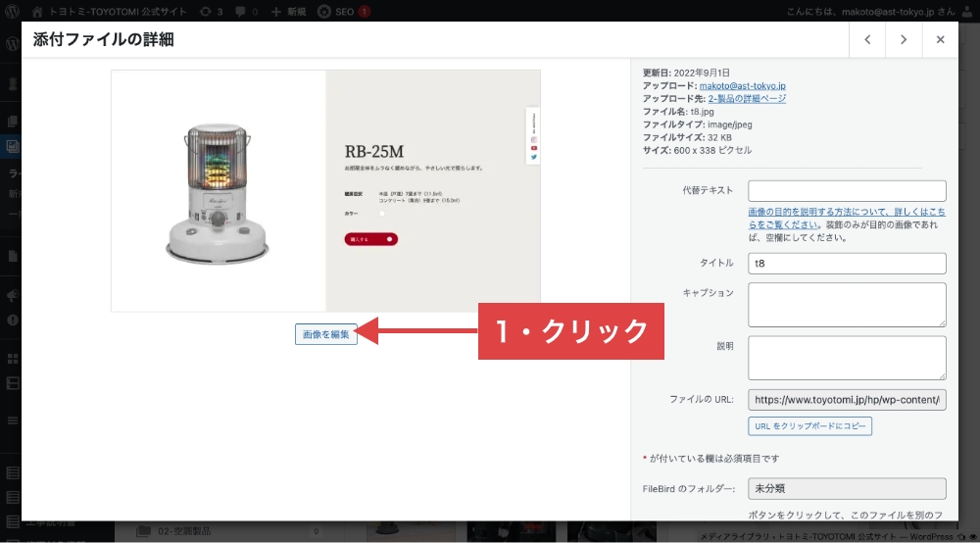980x543 pixels.
Task: Open the SEO menu with notification badge
Action: (x=343, y=11)
